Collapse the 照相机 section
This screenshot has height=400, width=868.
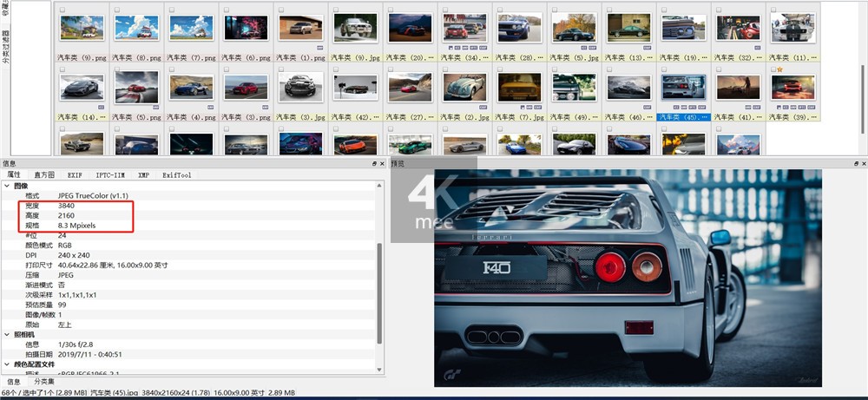tap(8, 333)
